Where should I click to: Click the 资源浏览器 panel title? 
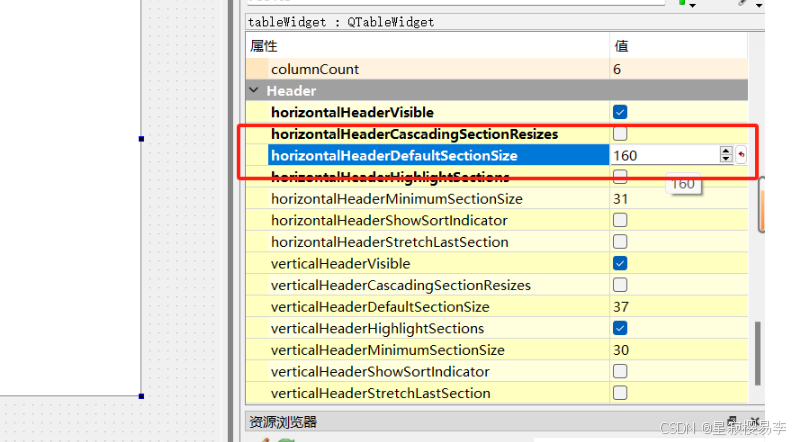[x=283, y=422]
